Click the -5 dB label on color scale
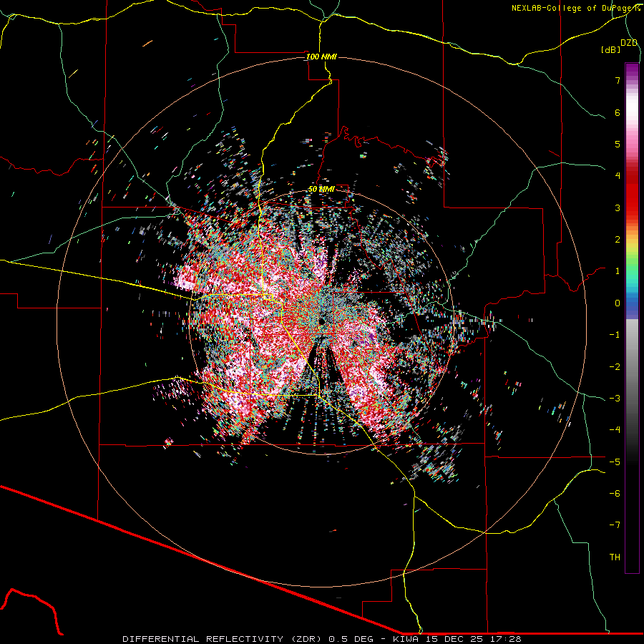This screenshot has width=644, height=644. tap(615, 462)
